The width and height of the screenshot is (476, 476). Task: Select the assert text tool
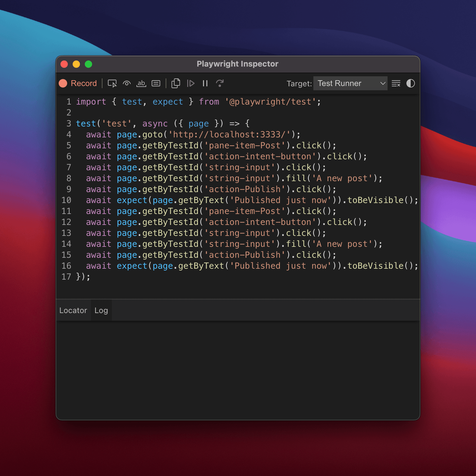pos(141,83)
